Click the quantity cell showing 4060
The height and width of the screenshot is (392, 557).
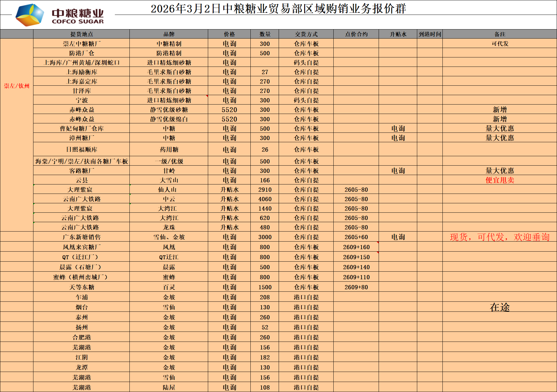265,199
